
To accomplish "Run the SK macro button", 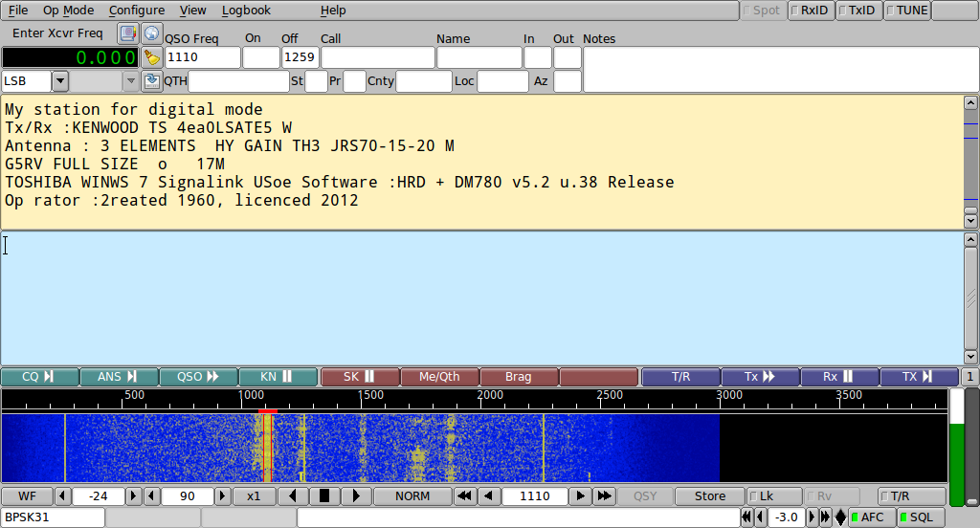I will [x=360, y=377].
